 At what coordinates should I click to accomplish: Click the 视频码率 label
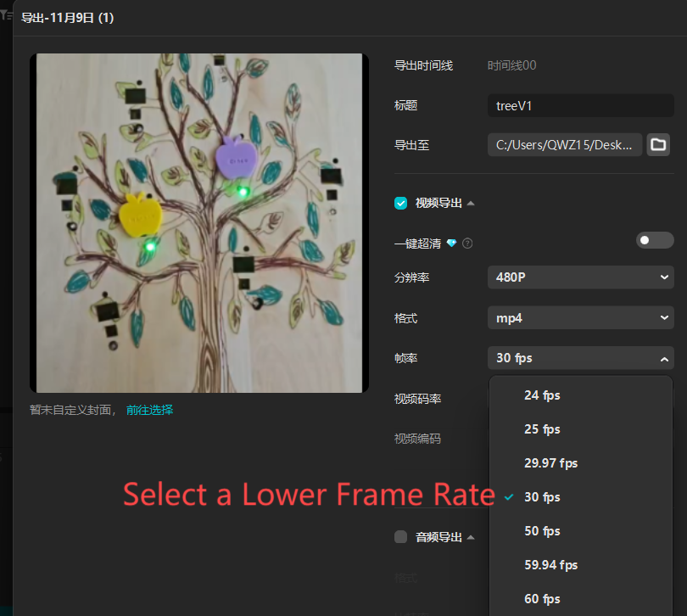coord(417,399)
